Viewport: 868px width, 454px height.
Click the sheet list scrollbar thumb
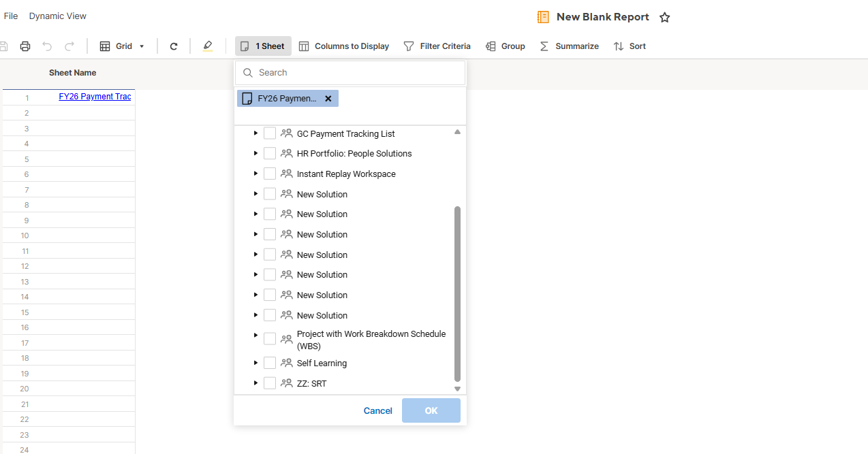457,293
